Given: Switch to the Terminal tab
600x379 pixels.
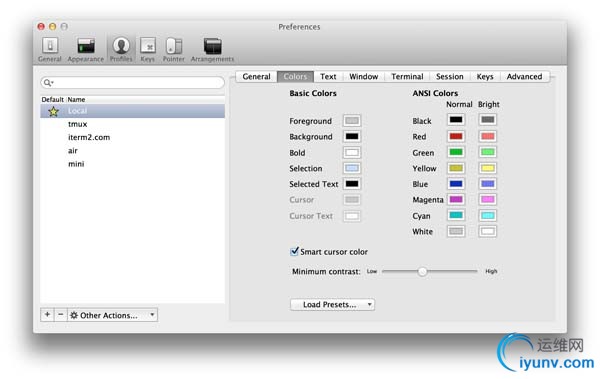Looking at the screenshot, I should [407, 77].
